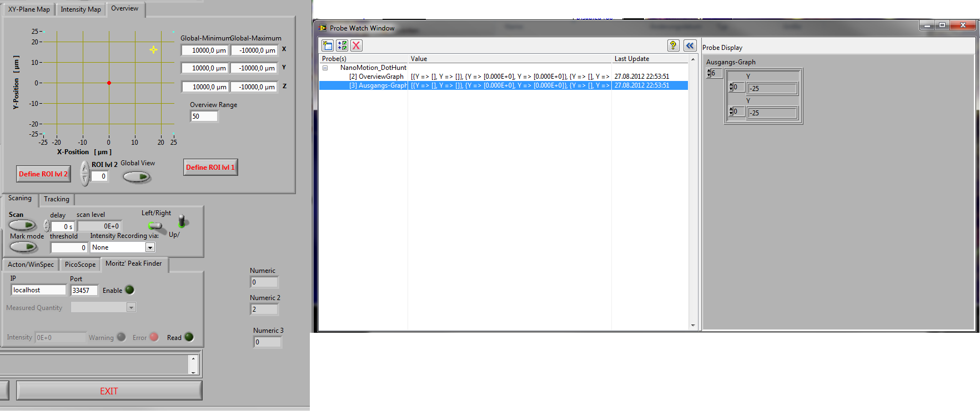Screen dimensions: 980x411
Task: Toggle the Scan switch
Action: (x=23, y=225)
